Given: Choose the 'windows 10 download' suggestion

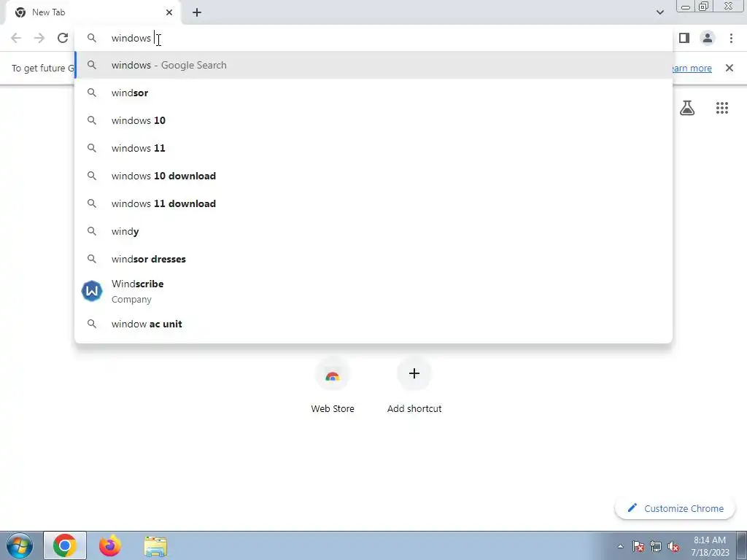Looking at the screenshot, I should pos(373,176).
